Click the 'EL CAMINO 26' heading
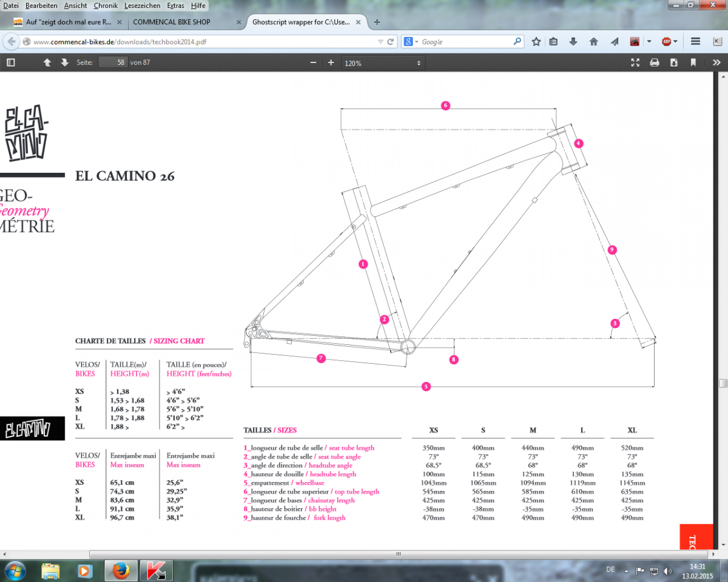 coord(125,176)
